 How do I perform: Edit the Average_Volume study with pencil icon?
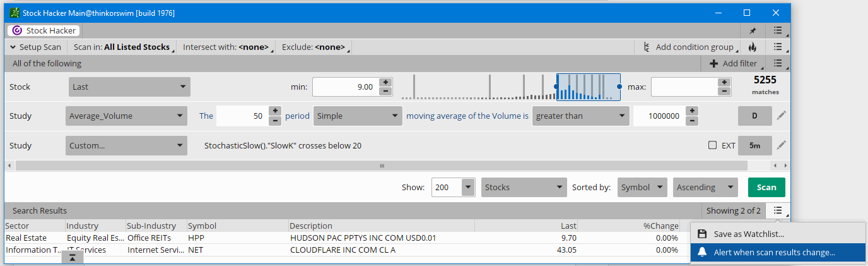coord(782,116)
